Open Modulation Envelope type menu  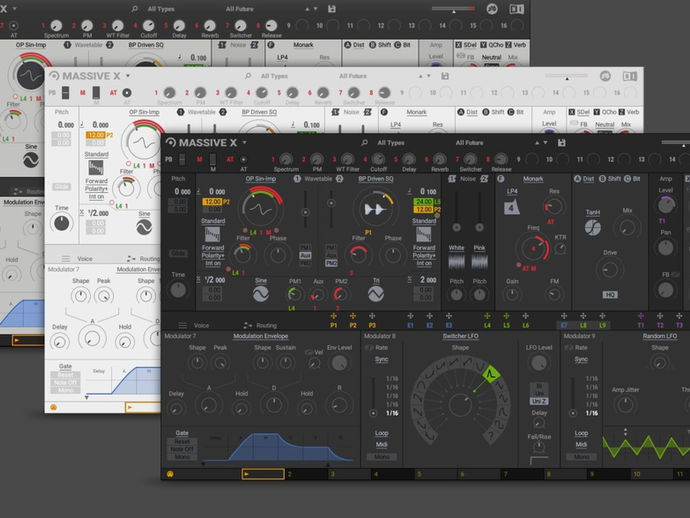click(x=261, y=336)
